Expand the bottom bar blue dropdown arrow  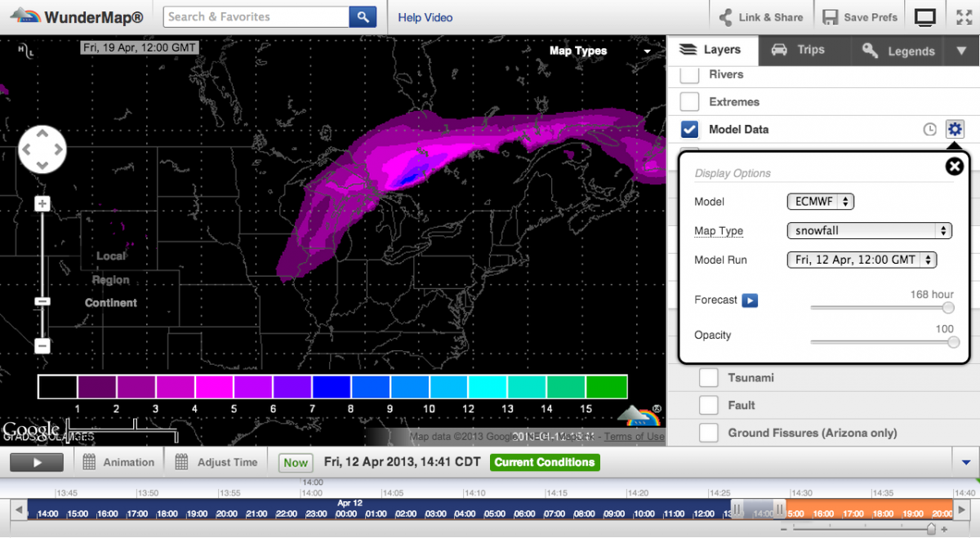point(965,462)
